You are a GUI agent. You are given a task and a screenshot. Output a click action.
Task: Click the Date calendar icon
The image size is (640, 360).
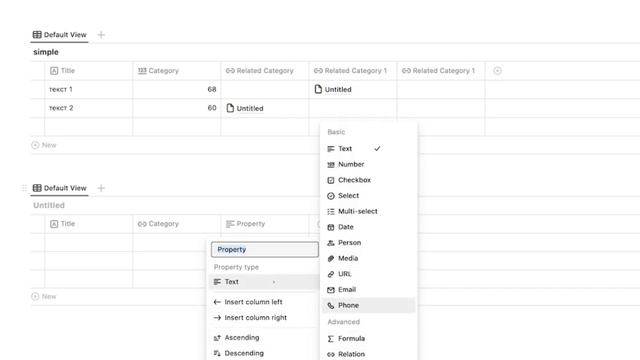click(331, 227)
